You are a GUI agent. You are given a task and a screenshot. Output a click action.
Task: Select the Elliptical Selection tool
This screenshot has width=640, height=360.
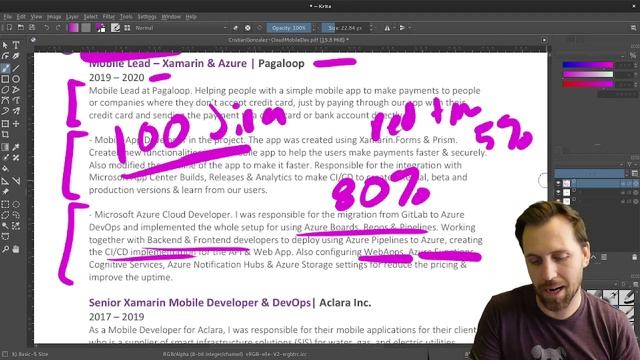click(16, 204)
